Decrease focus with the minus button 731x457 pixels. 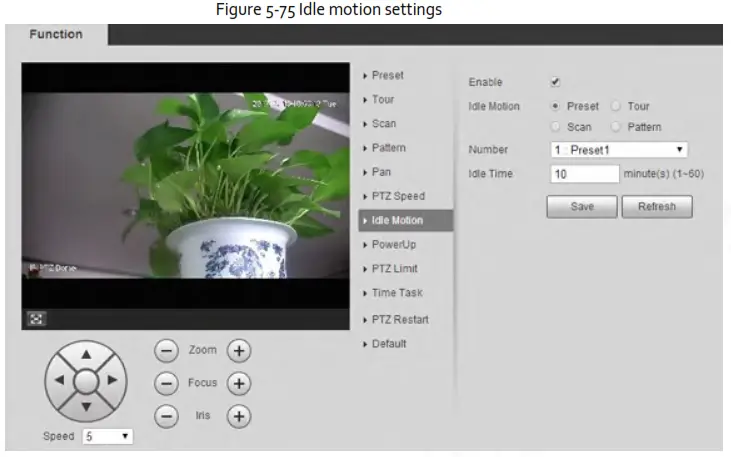point(166,383)
